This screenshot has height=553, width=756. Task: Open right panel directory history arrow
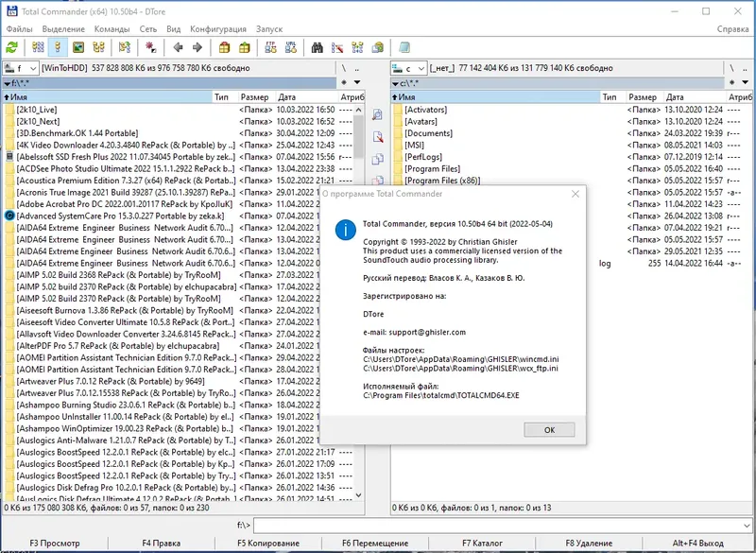click(x=746, y=82)
